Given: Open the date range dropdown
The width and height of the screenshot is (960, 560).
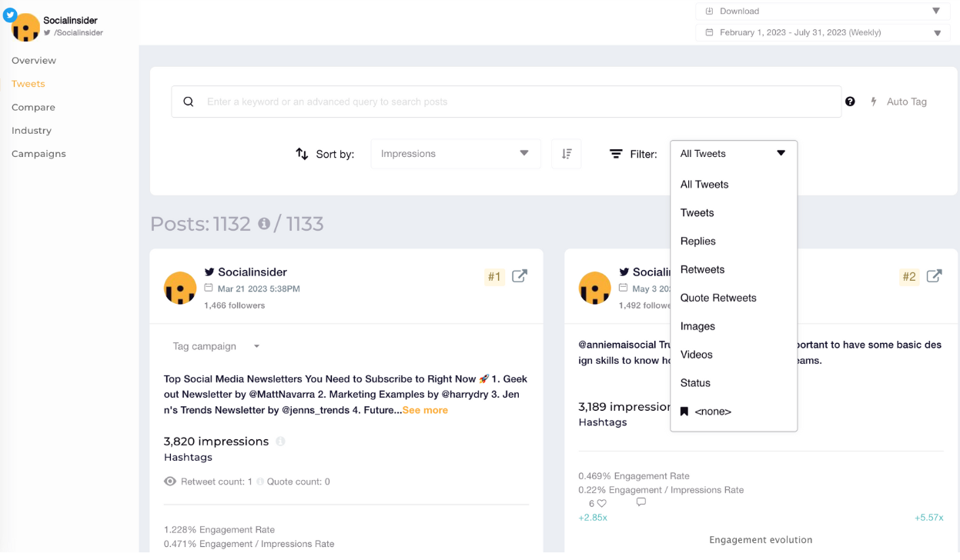Looking at the screenshot, I should click(823, 33).
